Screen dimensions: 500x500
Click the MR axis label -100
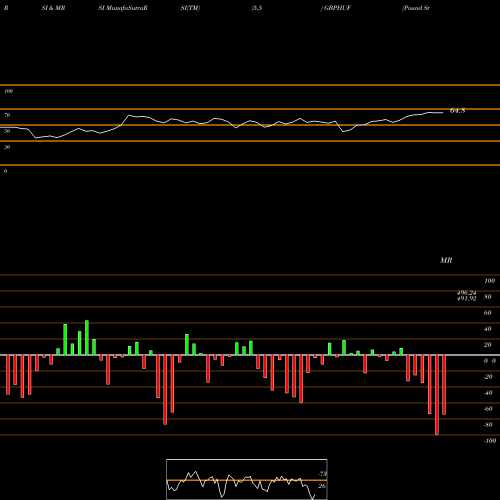[489, 441]
